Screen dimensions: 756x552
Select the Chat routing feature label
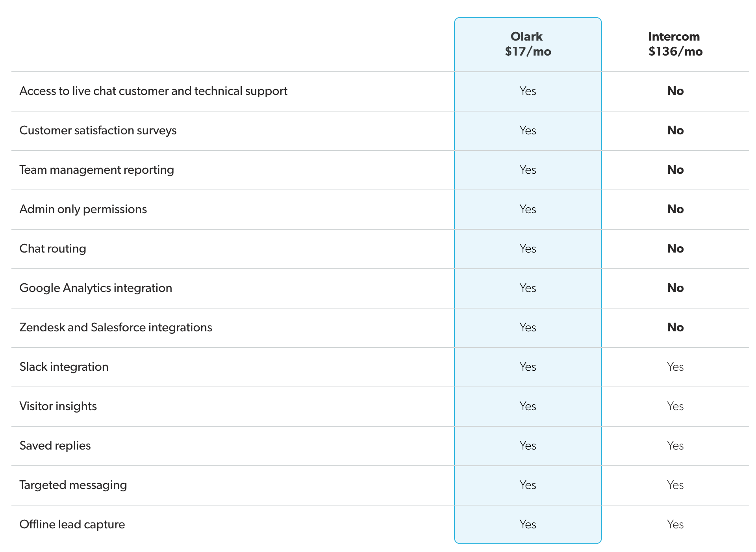(x=53, y=249)
